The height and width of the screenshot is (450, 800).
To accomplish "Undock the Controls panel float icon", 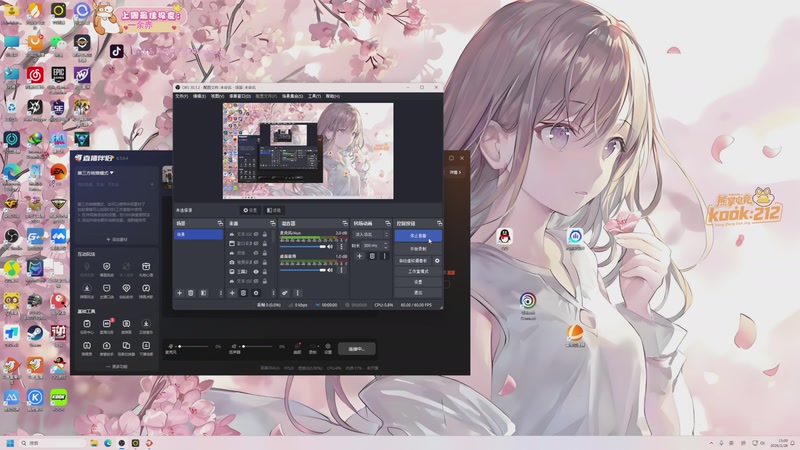I will click(439, 223).
